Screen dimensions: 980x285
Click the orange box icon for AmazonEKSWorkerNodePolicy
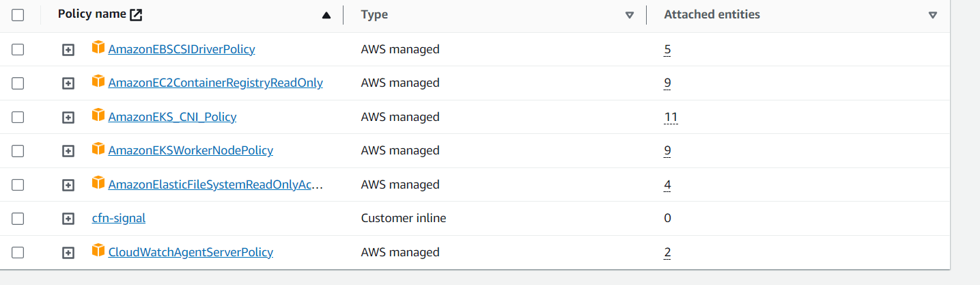click(x=98, y=149)
